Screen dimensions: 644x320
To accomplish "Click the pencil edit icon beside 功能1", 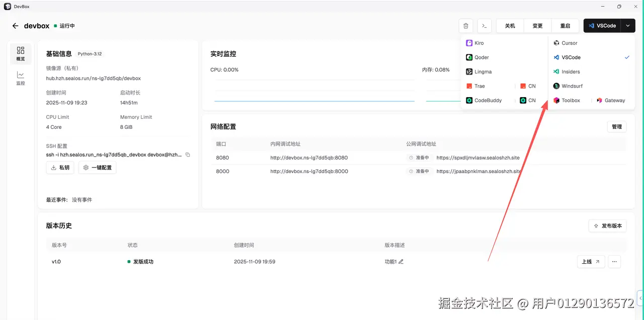I will tap(401, 262).
